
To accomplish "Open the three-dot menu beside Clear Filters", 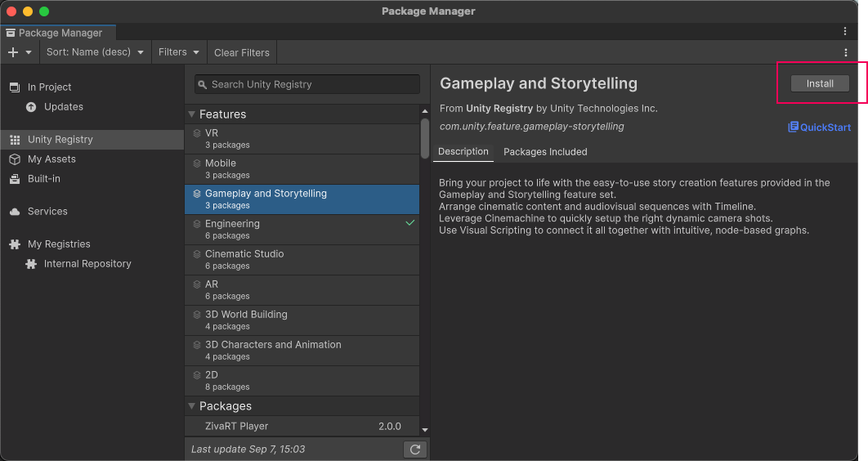I will click(845, 52).
